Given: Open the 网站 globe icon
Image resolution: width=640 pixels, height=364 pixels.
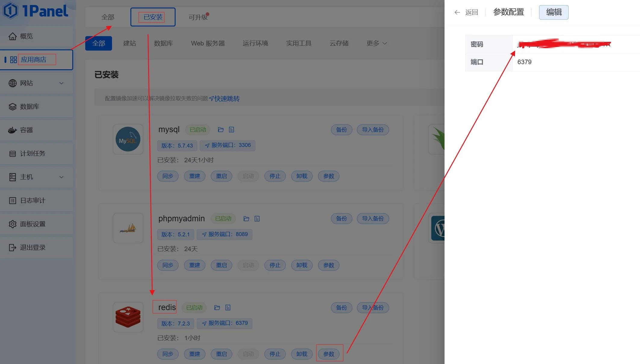Looking at the screenshot, I should tap(12, 83).
